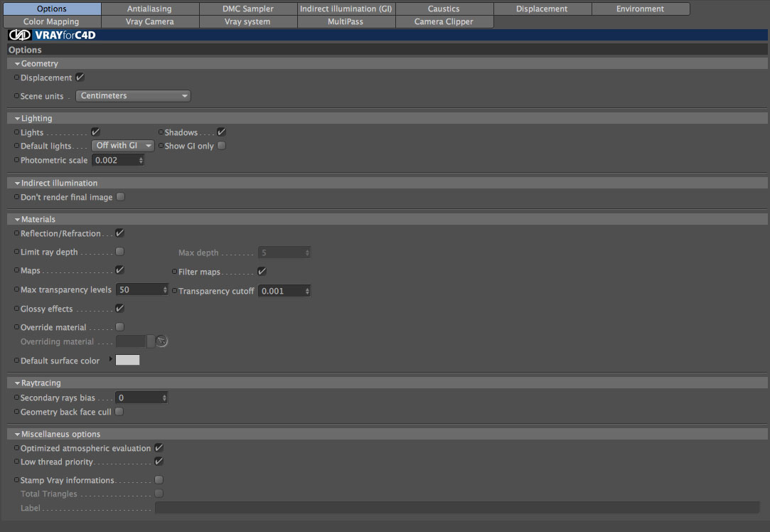Switch to the MultiPass tab
This screenshot has height=532, width=770.
pos(346,21)
